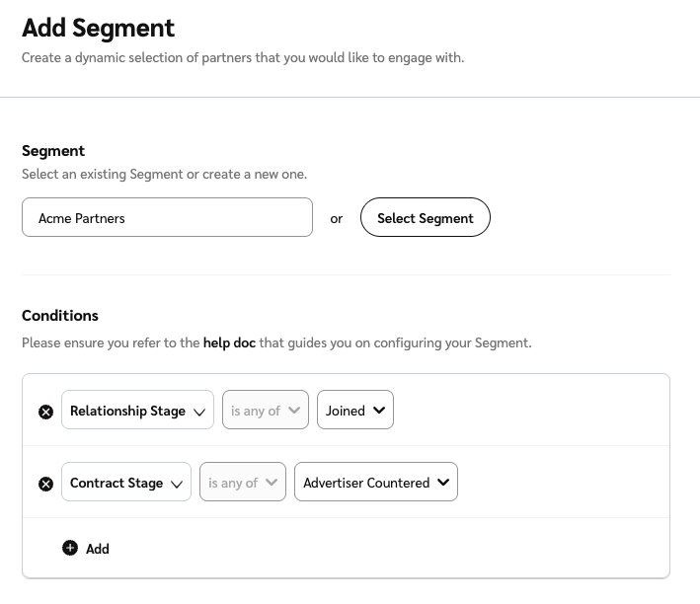Open the Contract Stage field dropdown
This screenshot has height=604, width=700.
(117, 483)
